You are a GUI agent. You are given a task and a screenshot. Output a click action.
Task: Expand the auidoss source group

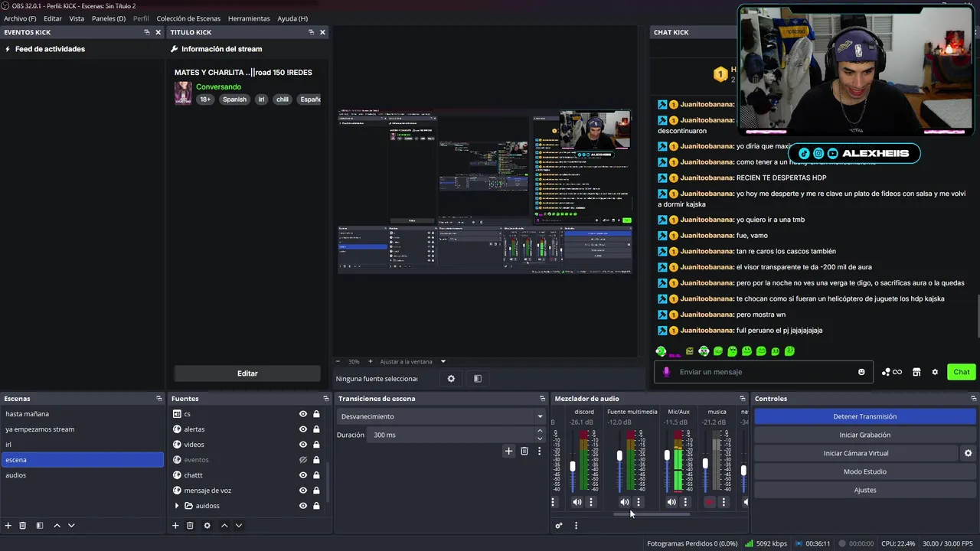177,506
